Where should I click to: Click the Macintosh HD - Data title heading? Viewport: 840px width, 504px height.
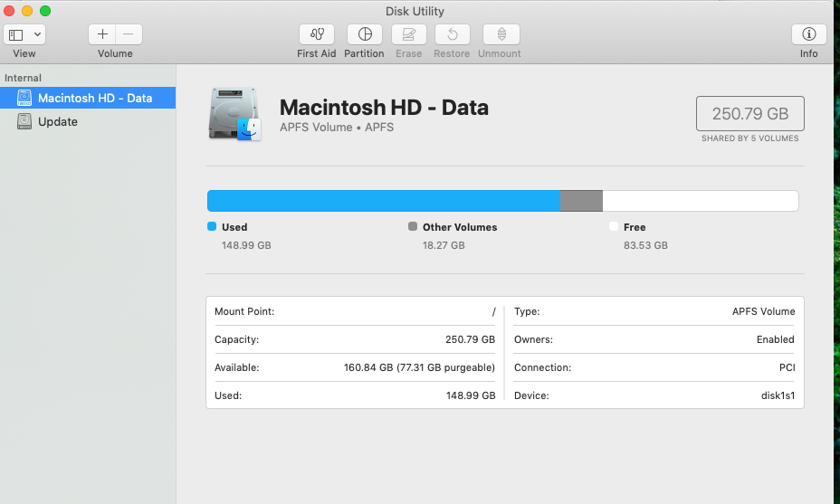tap(384, 108)
